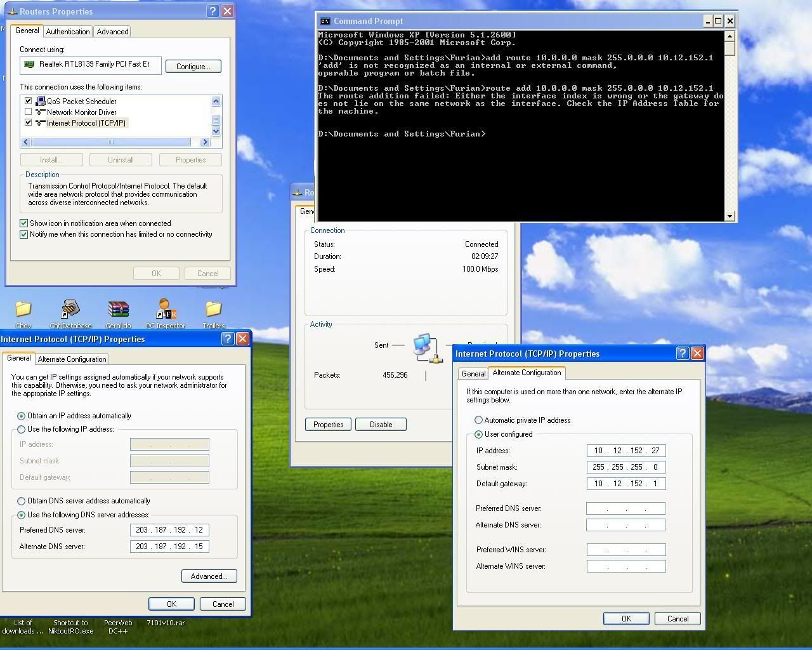
Task: Click Command Prompt scroll up arrow
Action: coord(730,36)
